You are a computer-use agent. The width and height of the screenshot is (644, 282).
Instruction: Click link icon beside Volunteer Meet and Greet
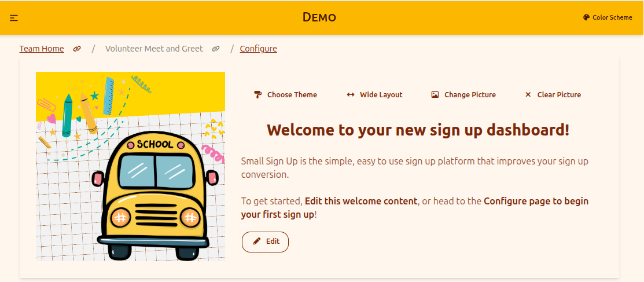(x=216, y=49)
